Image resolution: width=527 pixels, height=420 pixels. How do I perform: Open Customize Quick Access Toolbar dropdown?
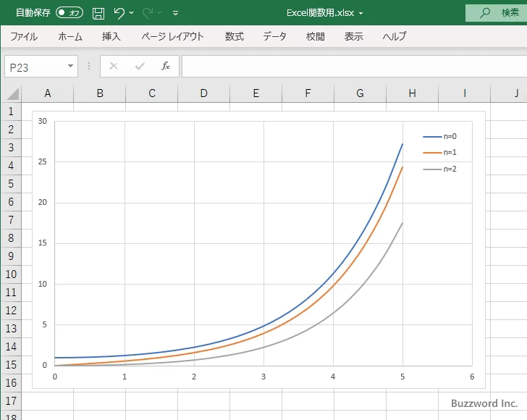pos(175,13)
